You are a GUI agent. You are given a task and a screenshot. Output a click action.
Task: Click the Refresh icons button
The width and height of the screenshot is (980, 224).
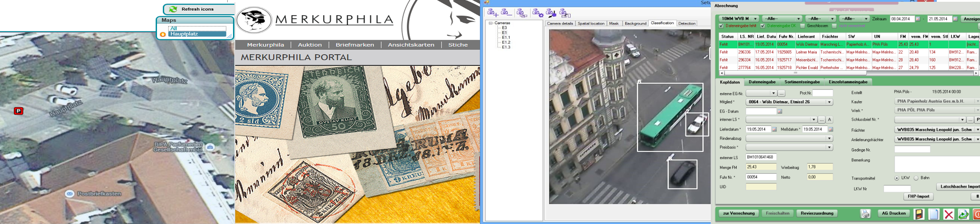point(199,9)
